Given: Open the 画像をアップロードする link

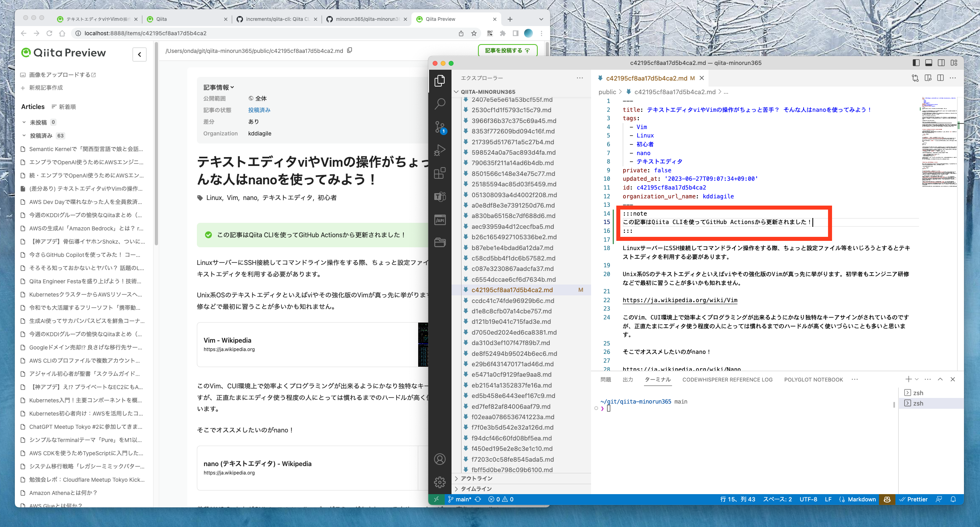Looking at the screenshot, I should tap(60, 75).
